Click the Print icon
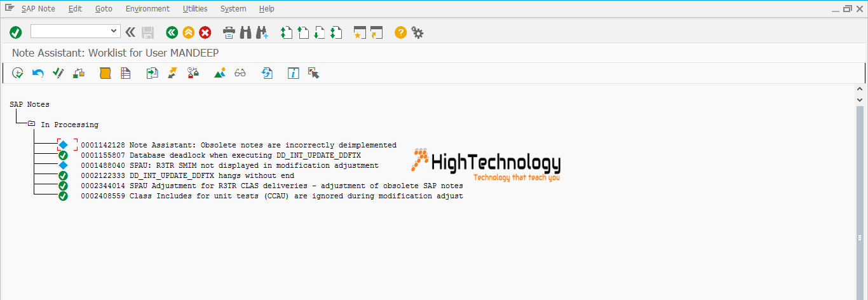 tap(229, 32)
